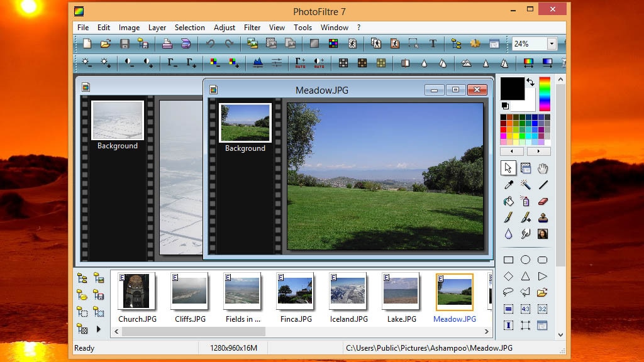Screen dimensions: 644x362
Task: Select the Pipette eyedropper tool
Action: coord(508,185)
